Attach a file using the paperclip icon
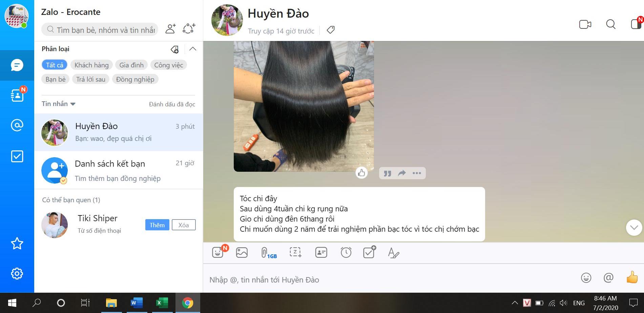644x313 pixels. 265,252
